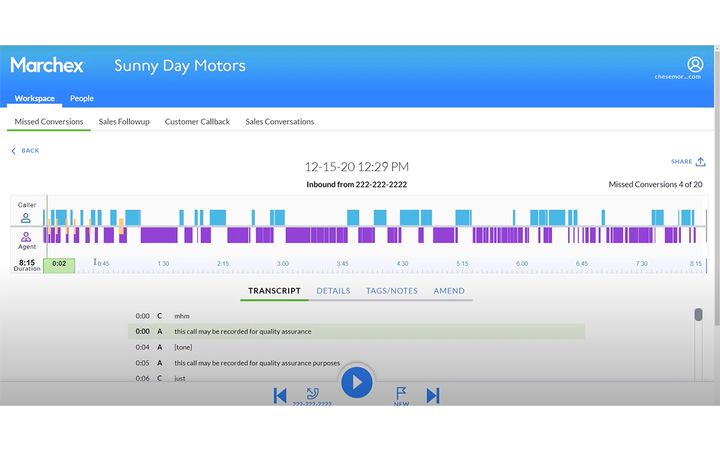
Task: Switch to People tab
Action: pyautogui.click(x=82, y=98)
